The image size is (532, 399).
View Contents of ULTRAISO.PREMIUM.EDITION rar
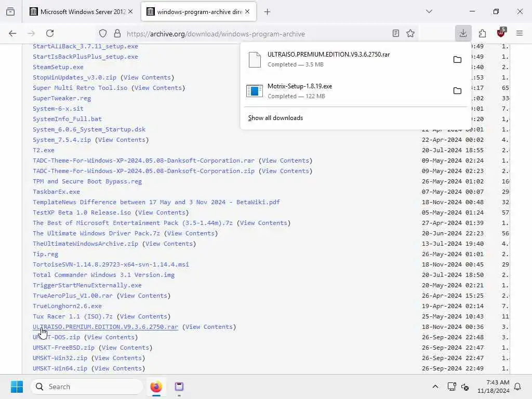(209, 327)
